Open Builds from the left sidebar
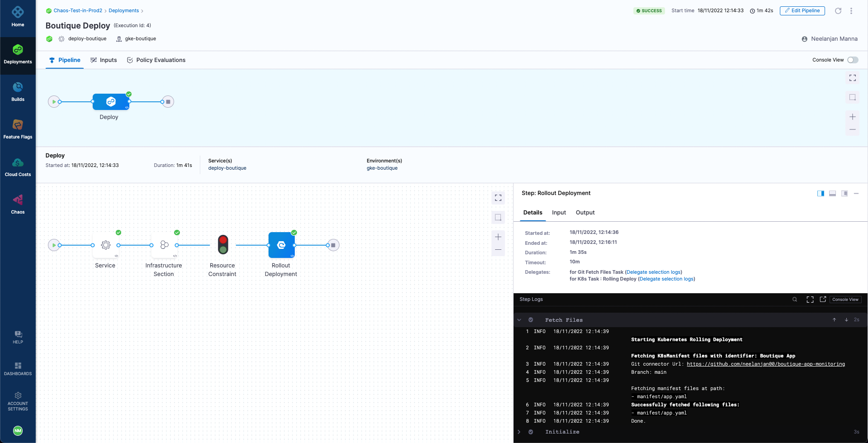868x443 pixels. (x=18, y=91)
